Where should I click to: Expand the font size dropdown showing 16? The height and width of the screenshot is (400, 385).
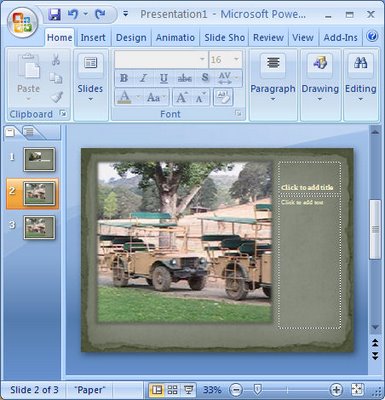pyautogui.click(x=236, y=59)
